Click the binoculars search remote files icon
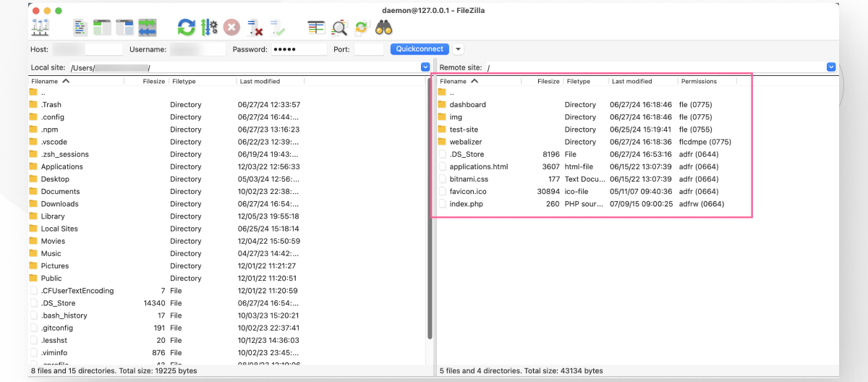Image resolution: width=868 pixels, height=382 pixels. pyautogui.click(x=383, y=27)
